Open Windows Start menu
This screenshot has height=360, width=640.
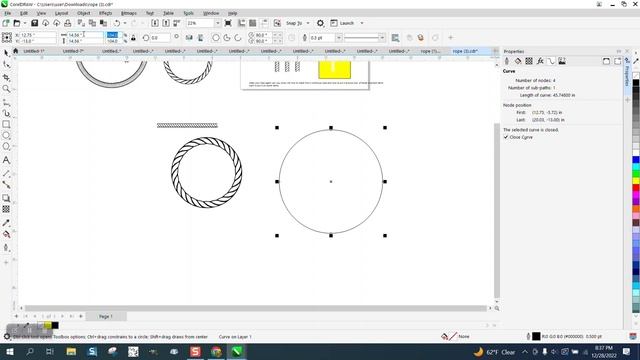pyautogui.click(x=10, y=351)
